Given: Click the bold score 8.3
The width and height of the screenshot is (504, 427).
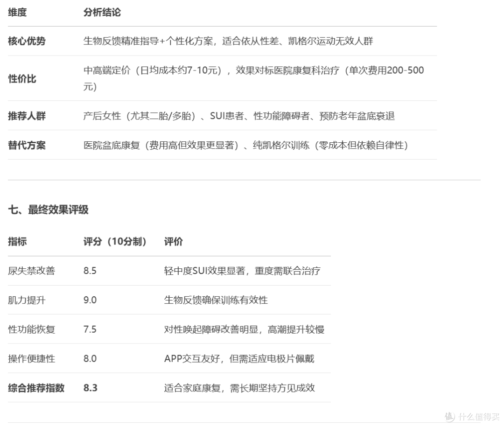Looking at the screenshot, I should (x=91, y=388).
